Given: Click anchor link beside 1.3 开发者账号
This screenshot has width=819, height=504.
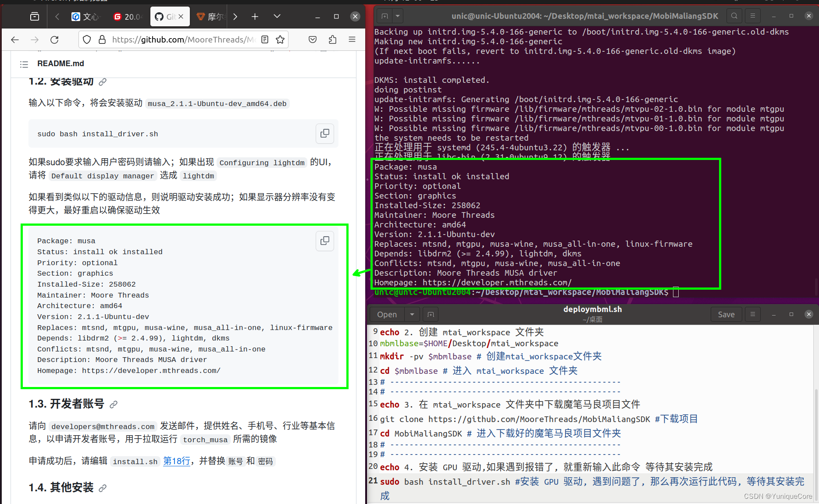Looking at the screenshot, I should pos(114,405).
